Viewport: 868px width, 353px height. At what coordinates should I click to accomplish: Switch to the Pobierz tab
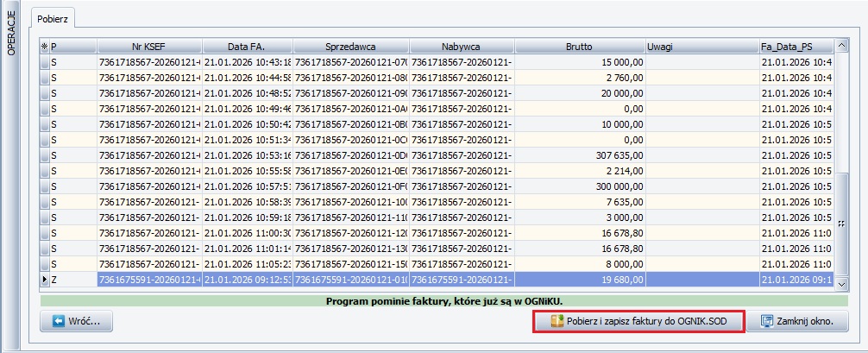pos(53,17)
